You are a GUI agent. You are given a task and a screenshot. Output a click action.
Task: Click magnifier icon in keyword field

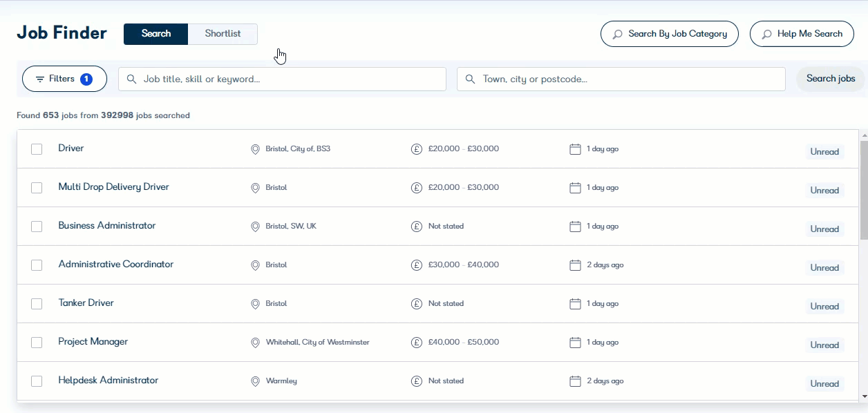[131, 79]
